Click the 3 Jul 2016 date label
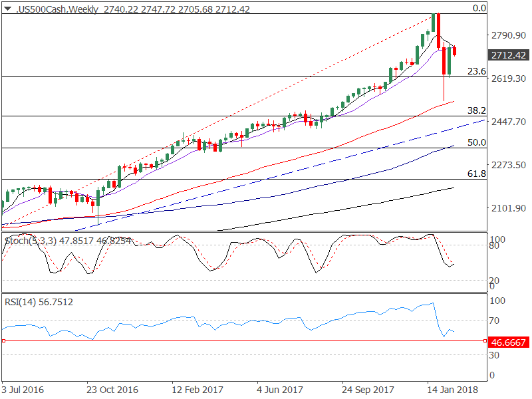Image resolution: width=532 pixels, height=399 pixels. [x=23, y=390]
